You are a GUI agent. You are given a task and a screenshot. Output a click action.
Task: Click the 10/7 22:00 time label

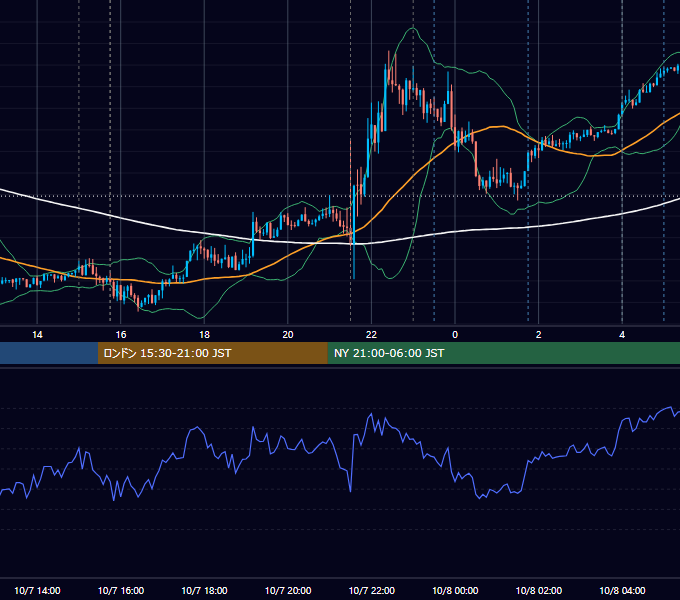tap(372, 590)
